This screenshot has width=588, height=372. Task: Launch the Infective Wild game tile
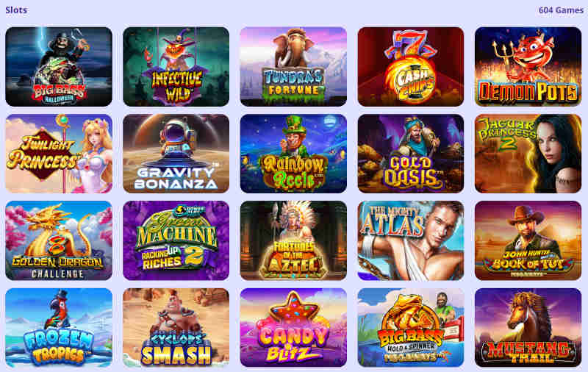coord(176,67)
